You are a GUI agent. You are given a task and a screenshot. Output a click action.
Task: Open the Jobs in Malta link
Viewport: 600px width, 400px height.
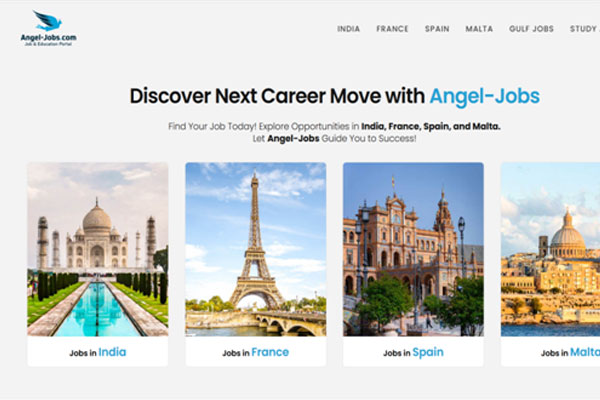point(570,352)
